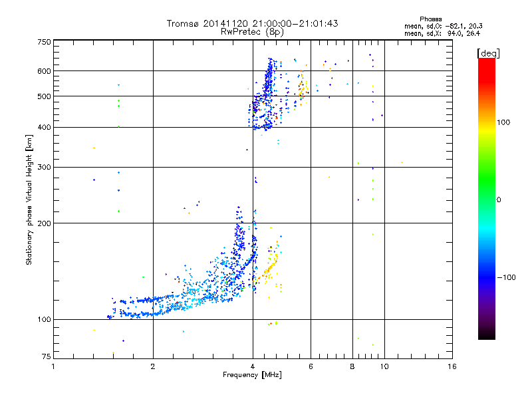Click the x-axis '6' tick label
Image resolution: width=532 pixels, height=399 pixels.
click(x=311, y=366)
